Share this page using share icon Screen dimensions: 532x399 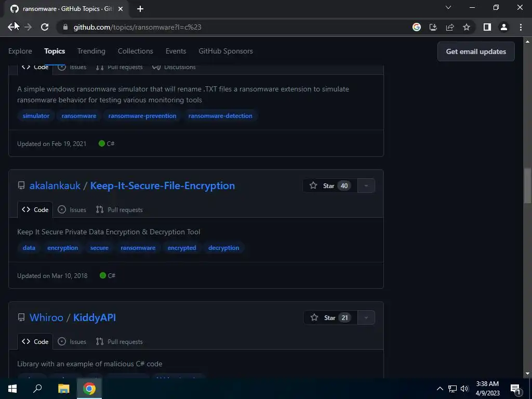pyautogui.click(x=450, y=27)
